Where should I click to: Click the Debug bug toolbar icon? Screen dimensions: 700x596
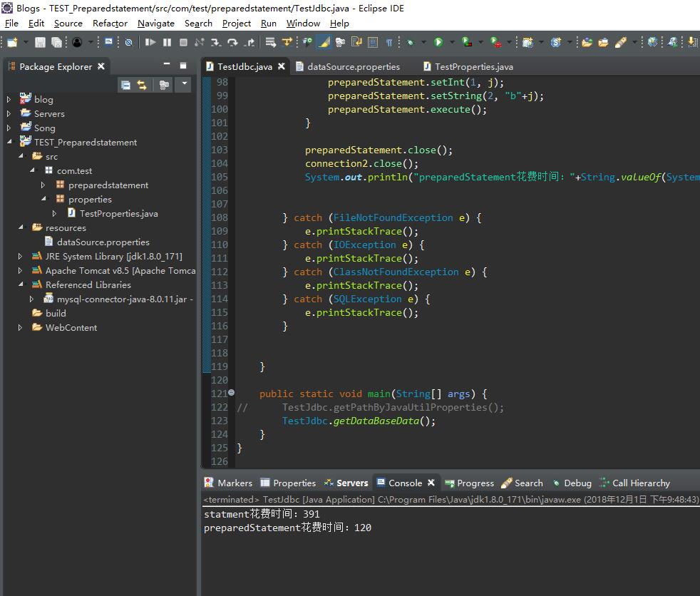coord(410,42)
